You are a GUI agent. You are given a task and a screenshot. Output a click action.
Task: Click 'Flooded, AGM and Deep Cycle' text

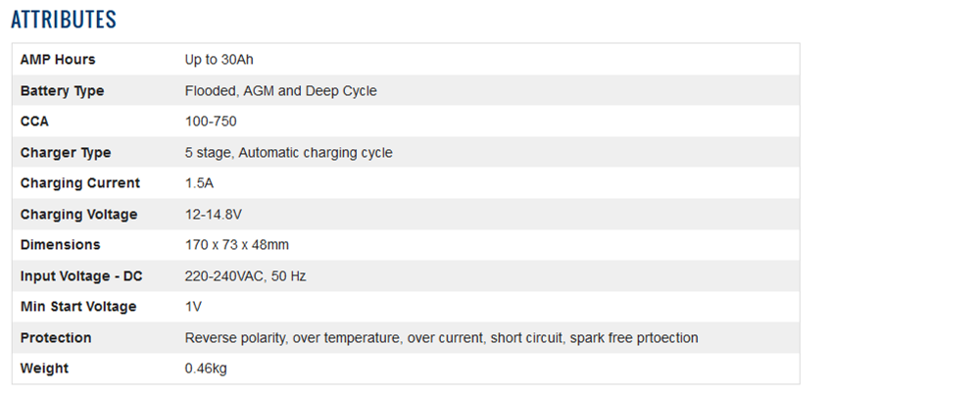tap(280, 91)
